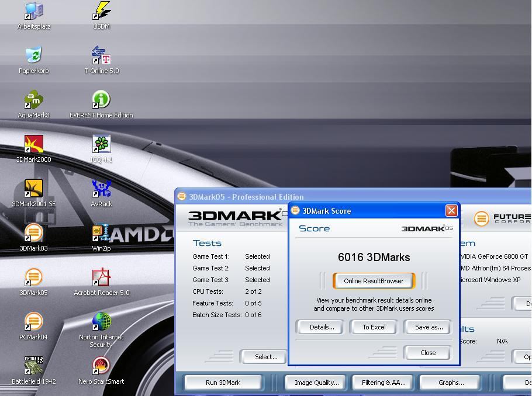Click the Online ResultBrowser button
532x396 pixels.
coord(374,281)
